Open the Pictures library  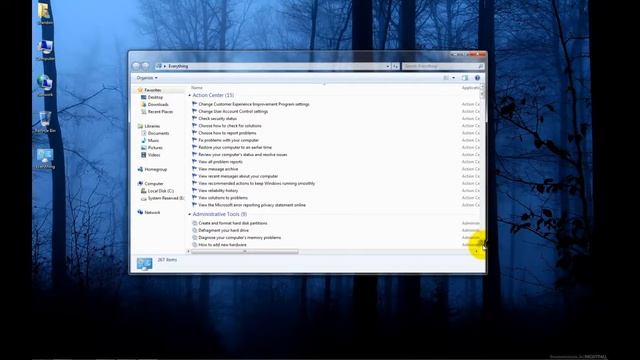click(x=155, y=148)
